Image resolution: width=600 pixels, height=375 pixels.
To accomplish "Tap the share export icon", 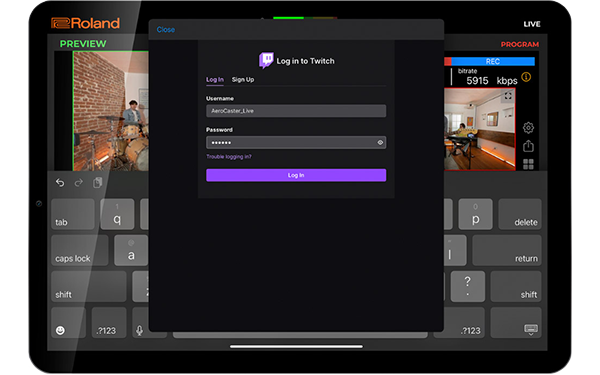I will [528, 146].
